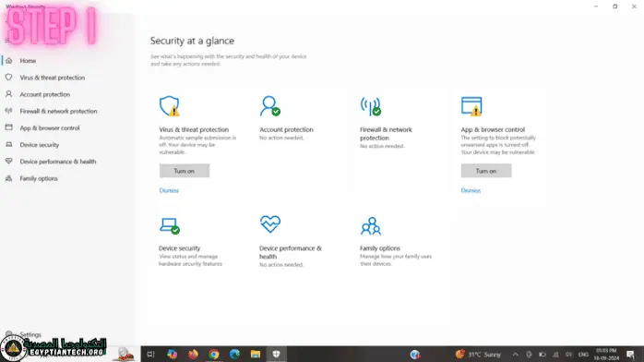Click the battery icon in the system tray
The width and height of the screenshot is (644, 362).
pyautogui.click(x=543, y=355)
